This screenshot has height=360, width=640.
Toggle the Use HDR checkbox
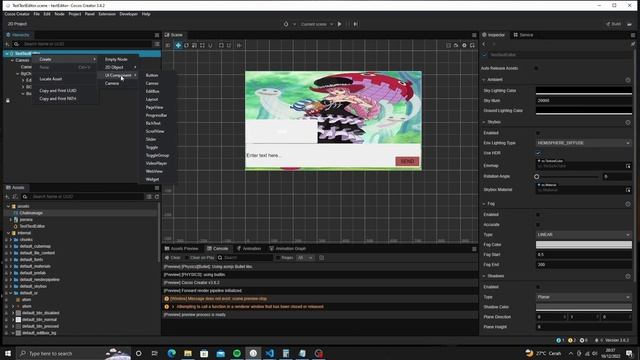(x=538, y=153)
